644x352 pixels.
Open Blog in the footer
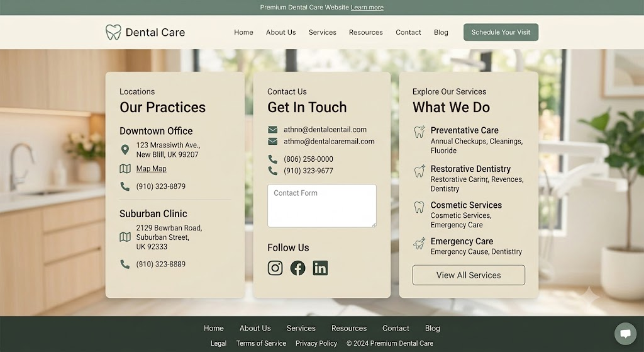tap(433, 328)
